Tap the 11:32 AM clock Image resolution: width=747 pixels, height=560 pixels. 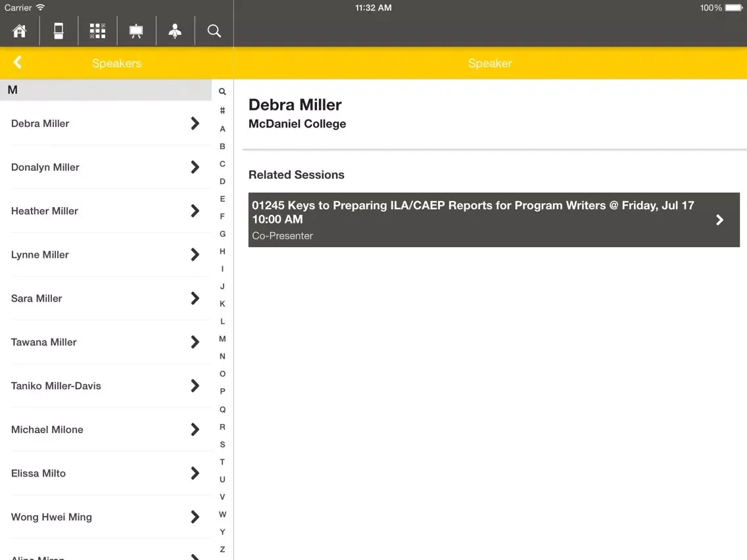pyautogui.click(x=373, y=8)
